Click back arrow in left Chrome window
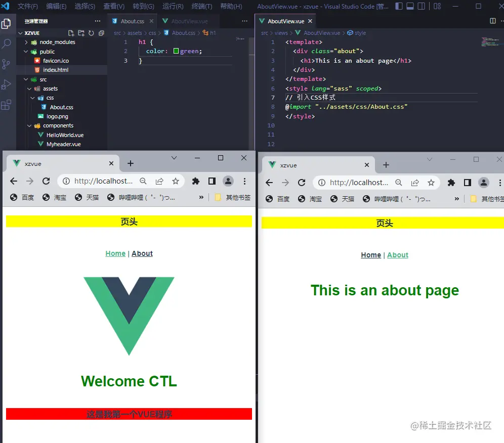 14,181
